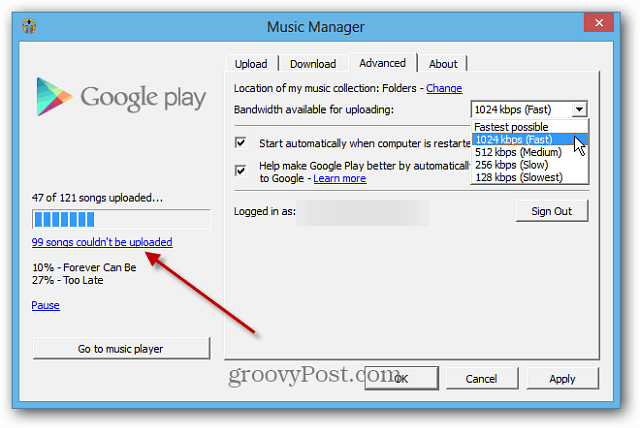The width and height of the screenshot is (640, 428).
Task: Confirm settings with the OK button
Action: (x=401, y=379)
